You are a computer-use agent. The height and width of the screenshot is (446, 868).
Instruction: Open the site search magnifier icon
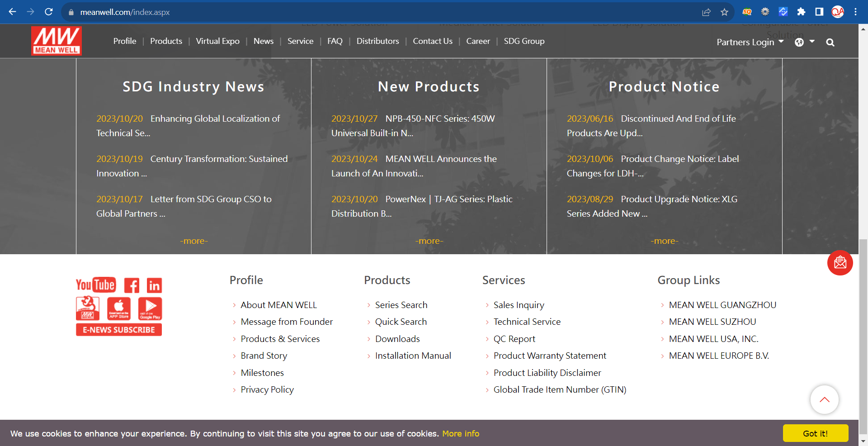pyautogui.click(x=830, y=43)
